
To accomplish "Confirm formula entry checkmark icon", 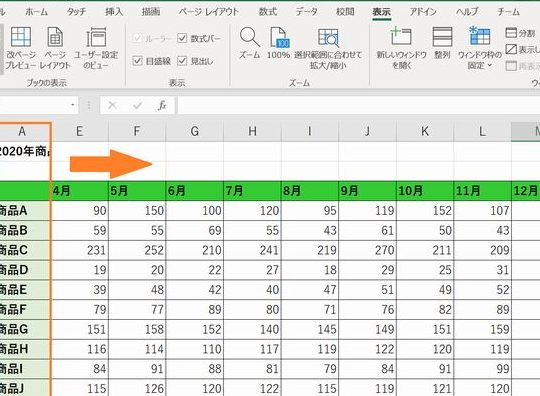I will pyautogui.click(x=137, y=105).
